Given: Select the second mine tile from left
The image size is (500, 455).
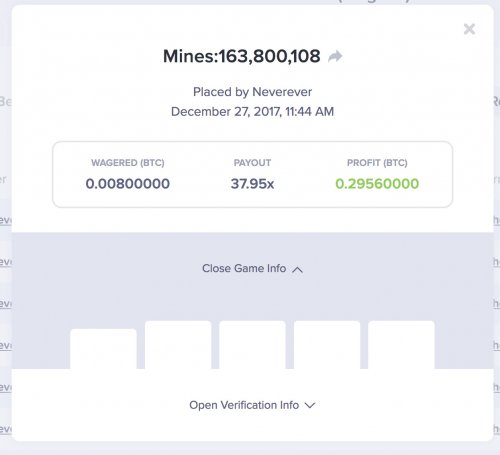Looking at the screenshot, I should pyautogui.click(x=178, y=345).
